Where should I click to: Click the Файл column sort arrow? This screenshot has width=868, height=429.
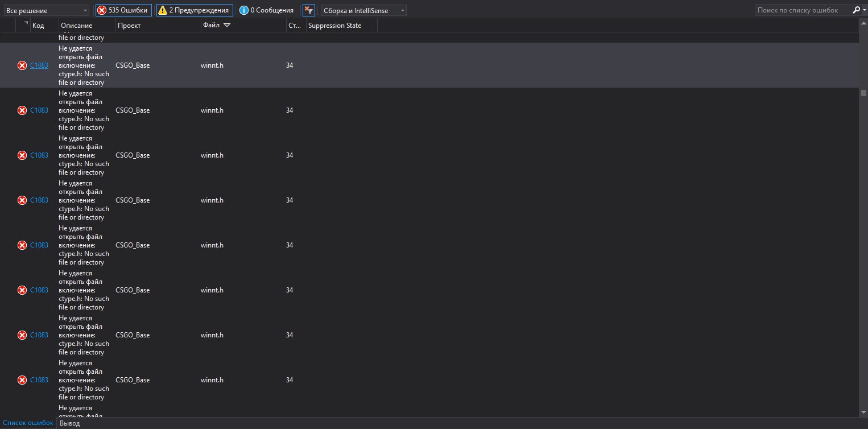tap(227, 26)
